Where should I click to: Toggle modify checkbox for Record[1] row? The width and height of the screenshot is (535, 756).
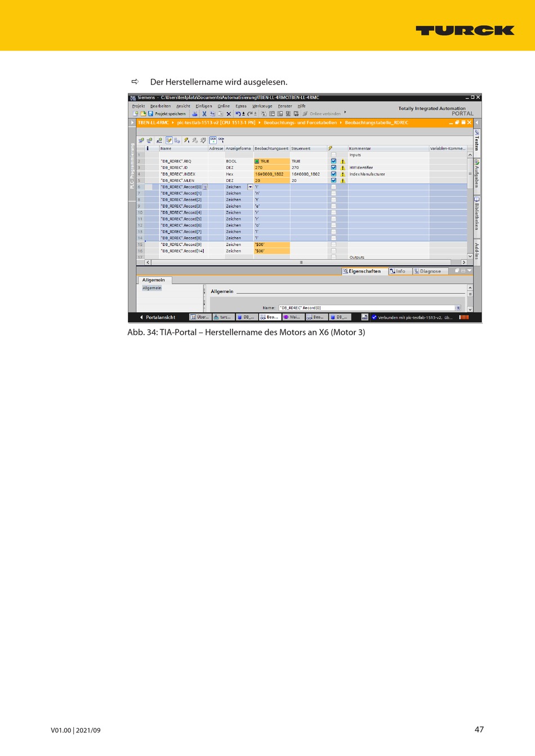point(333,193)
